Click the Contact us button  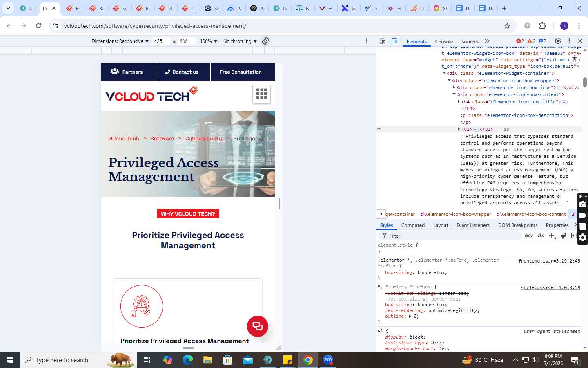[x=184, y=72]
